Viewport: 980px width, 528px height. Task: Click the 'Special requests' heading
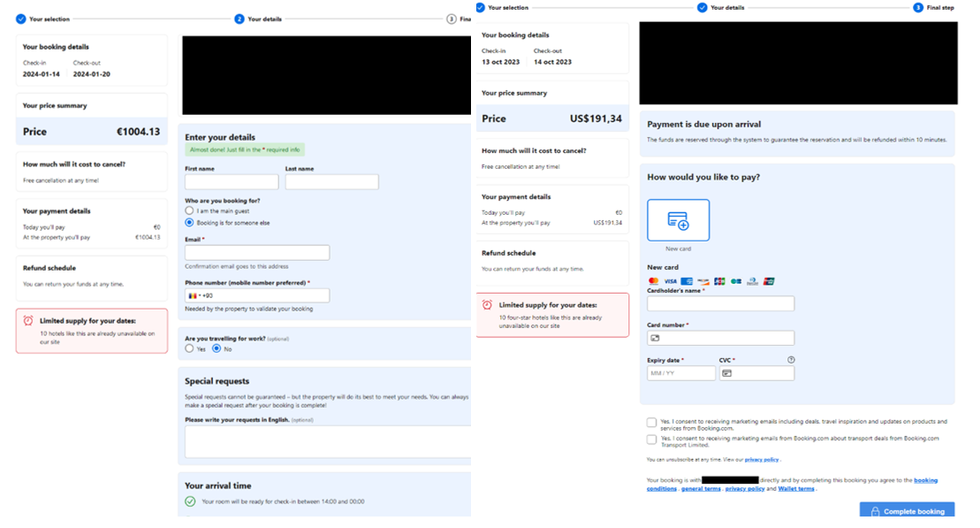point(217,381)
